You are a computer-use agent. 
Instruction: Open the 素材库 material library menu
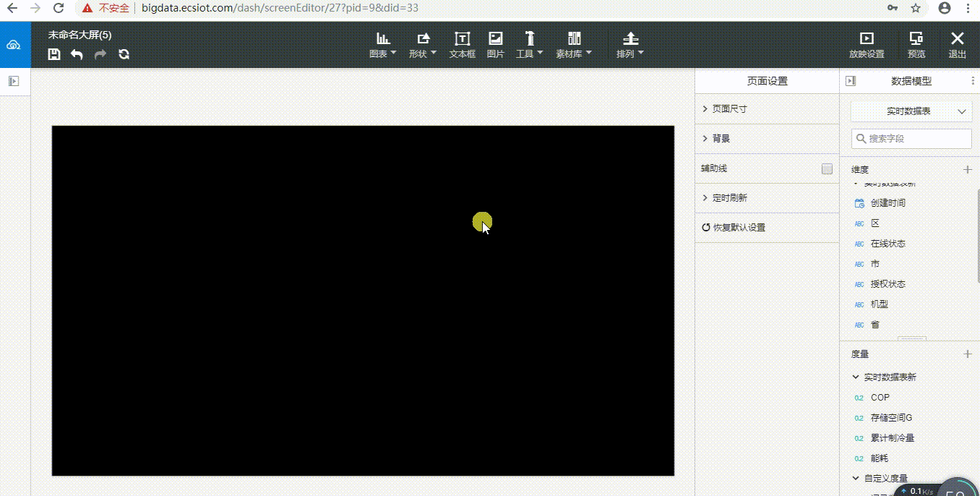[574, 45]
